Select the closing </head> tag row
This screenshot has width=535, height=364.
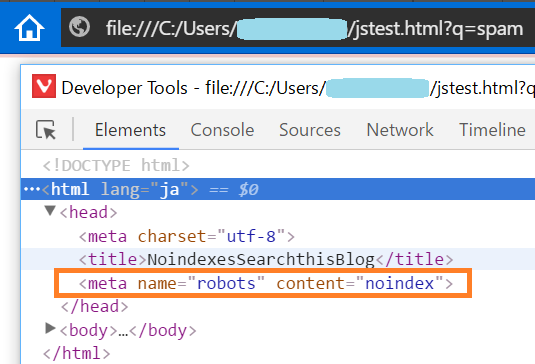point(95,306)
